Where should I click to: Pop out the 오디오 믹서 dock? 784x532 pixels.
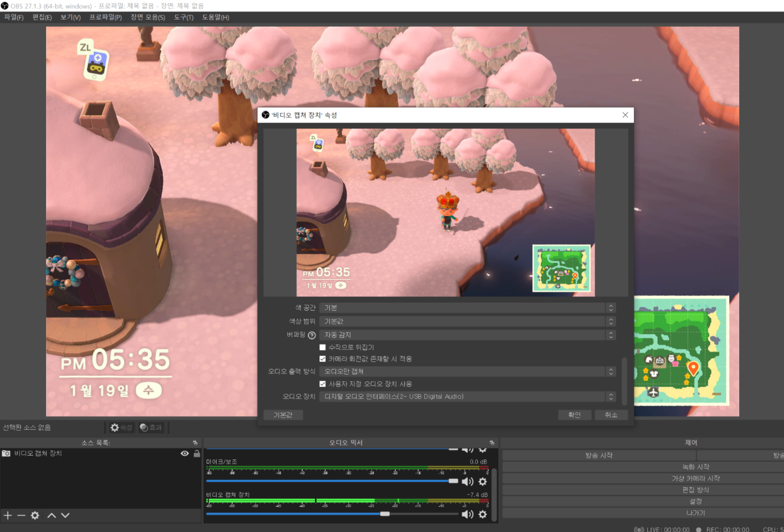[x=492, y=443]
